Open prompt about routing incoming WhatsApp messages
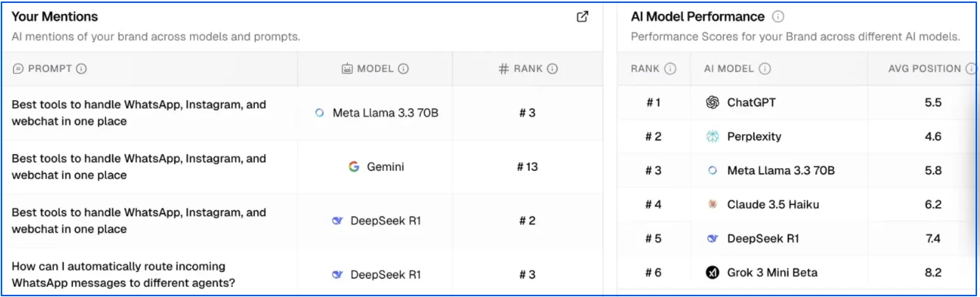The width and height of the screenshot is (980, 297). pos(122,274)
